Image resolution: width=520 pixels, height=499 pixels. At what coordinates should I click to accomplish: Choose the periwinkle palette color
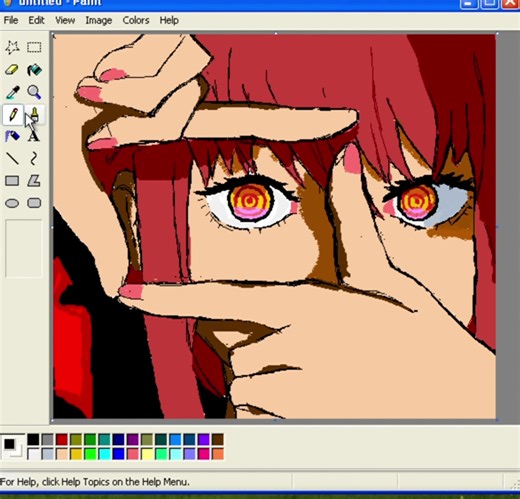(x=189, y=454)
